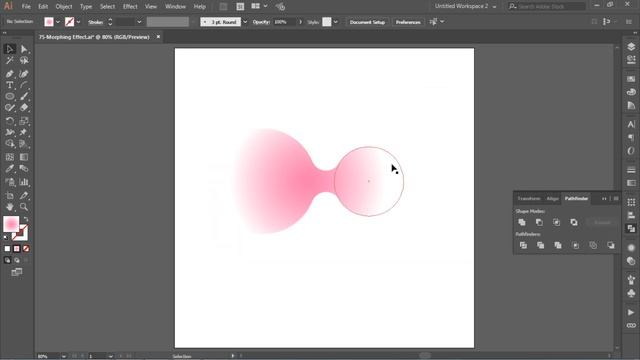The width and height of the screenshot is (640, 360).
Task: Open fill color dropdown in control bar
Action: tap(58, 22)
